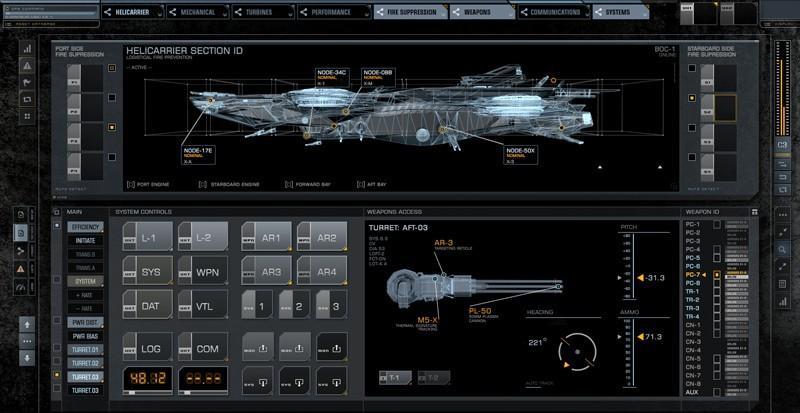Open the ellipsis icon in right sidebar
Image resolution: width=800 pixels, height=413 pixels.
pos(782,215)
